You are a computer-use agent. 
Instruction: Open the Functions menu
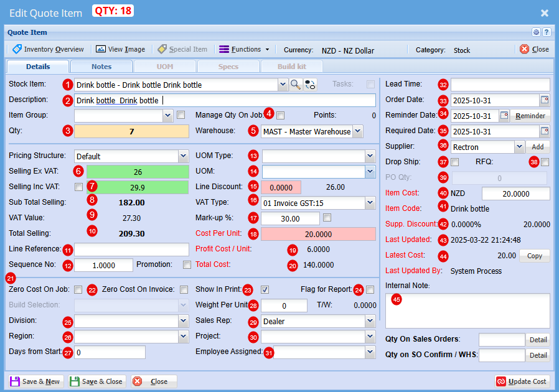(x=244, y=49)
